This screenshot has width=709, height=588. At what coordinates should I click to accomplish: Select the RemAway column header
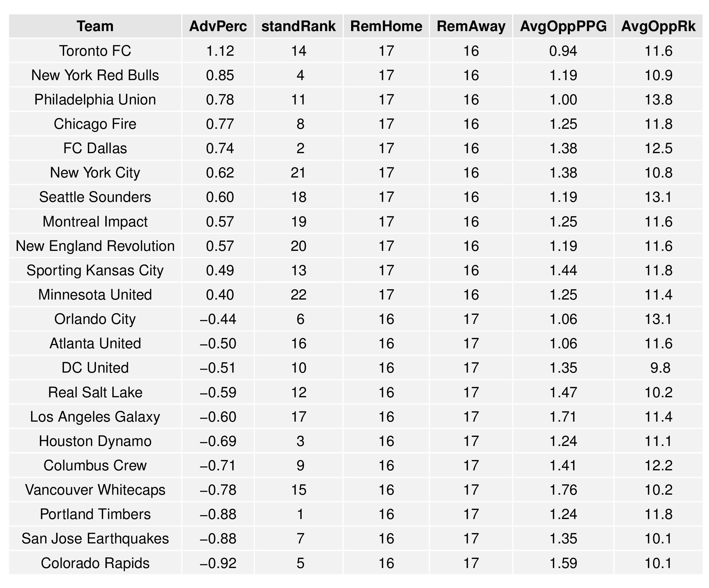coord(471,26)
